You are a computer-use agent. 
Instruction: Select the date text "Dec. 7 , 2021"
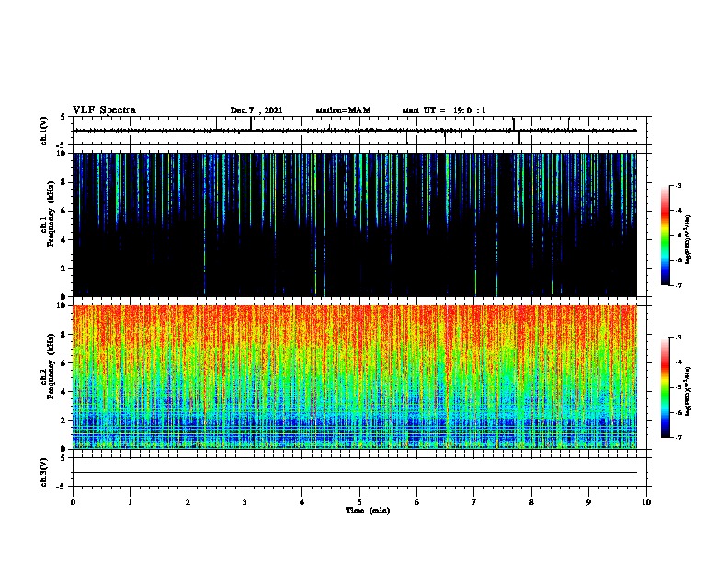tap(256, 110)
